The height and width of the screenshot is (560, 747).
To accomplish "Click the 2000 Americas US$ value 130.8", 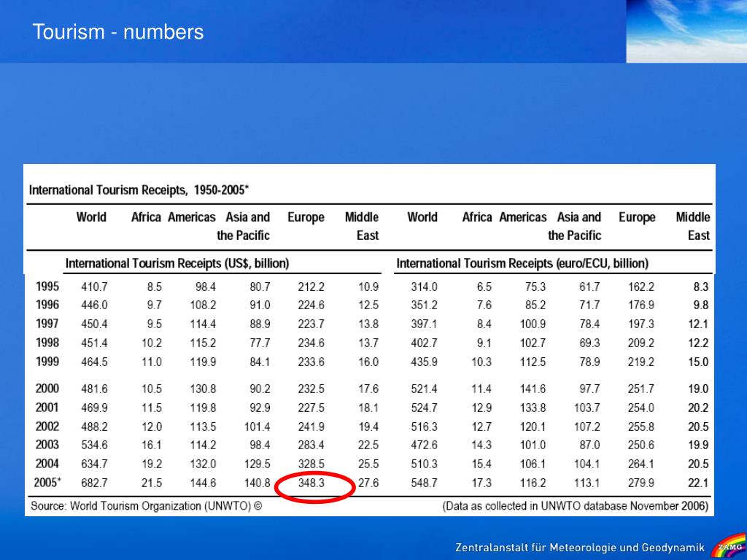I will [x=203, y=389].
